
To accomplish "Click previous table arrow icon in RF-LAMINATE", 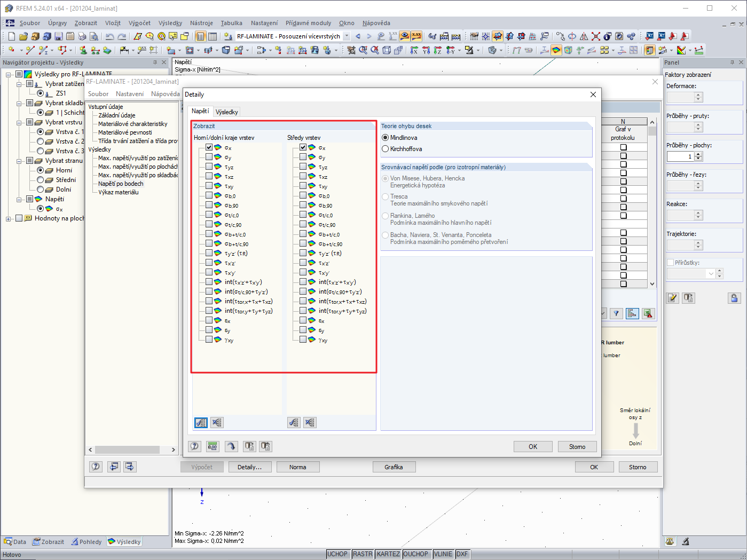I will tap(114, 467).
